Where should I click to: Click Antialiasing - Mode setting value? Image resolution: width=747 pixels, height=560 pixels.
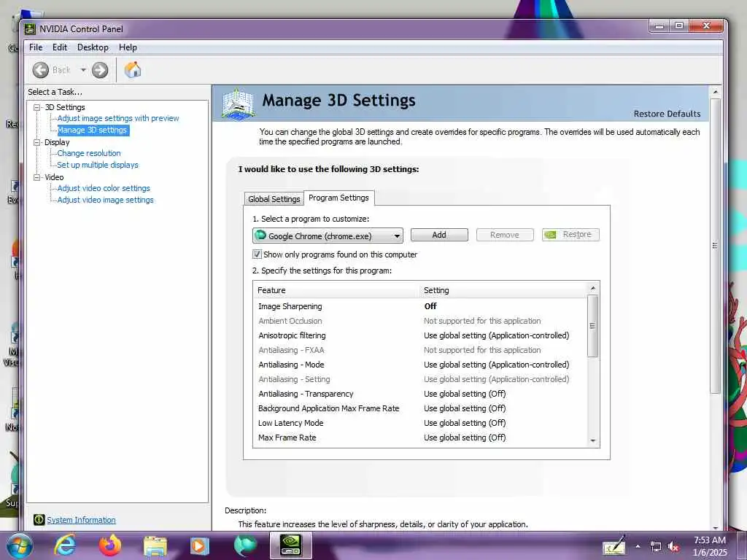click(496, 365)
